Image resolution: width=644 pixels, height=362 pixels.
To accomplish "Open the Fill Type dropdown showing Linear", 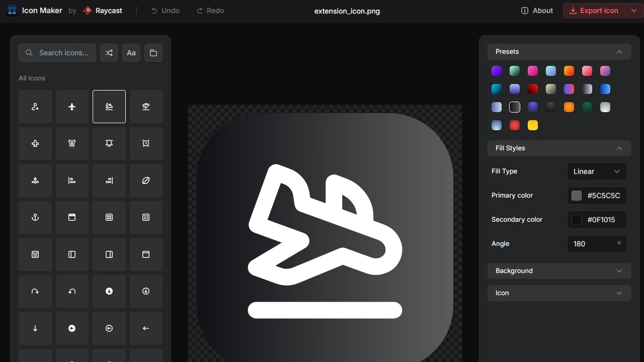I will tap(597, 171).
